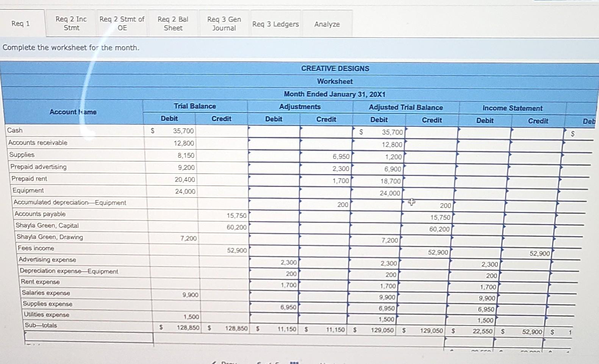Viewport: 599px width, 364px height.
Task: Click the Prepaid rent row label
Action: pyautogui.click(x=29, y=178)
